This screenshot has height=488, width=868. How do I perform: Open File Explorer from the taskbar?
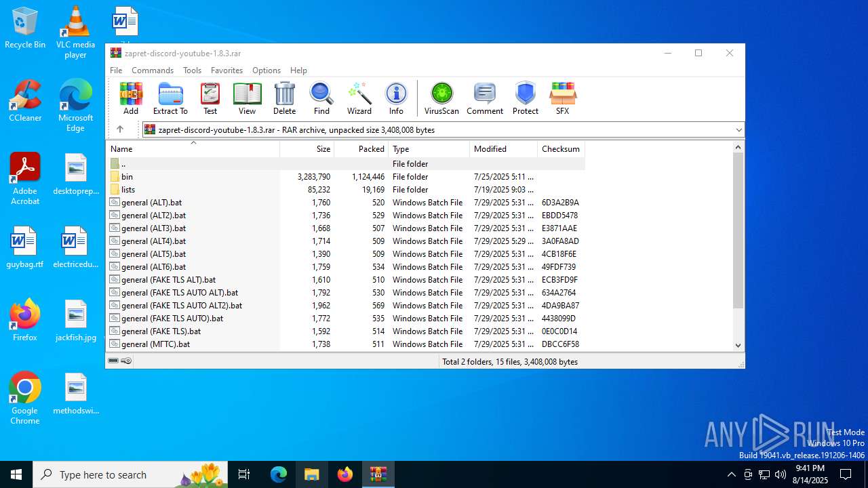click(x=311, y=474)
